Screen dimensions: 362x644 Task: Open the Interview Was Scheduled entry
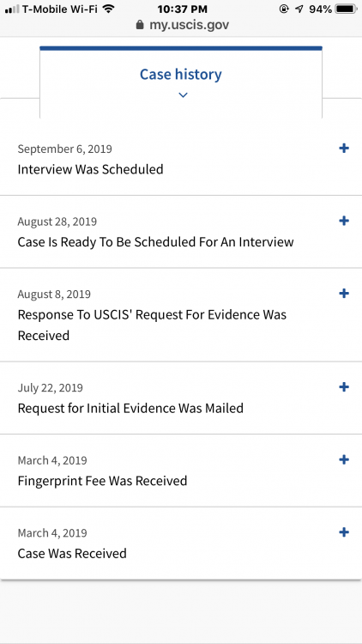coord(181,159)
